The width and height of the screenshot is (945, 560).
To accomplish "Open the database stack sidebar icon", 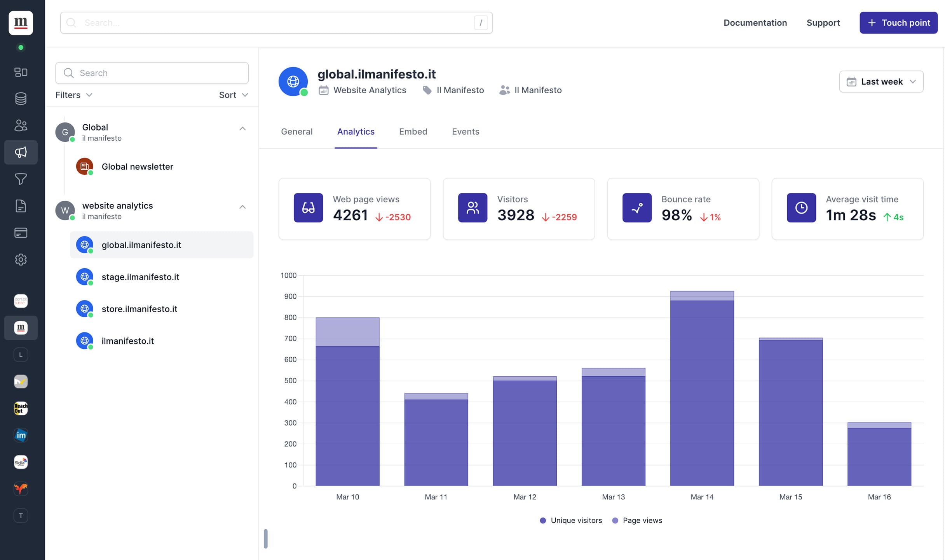I will pos(21,99).
